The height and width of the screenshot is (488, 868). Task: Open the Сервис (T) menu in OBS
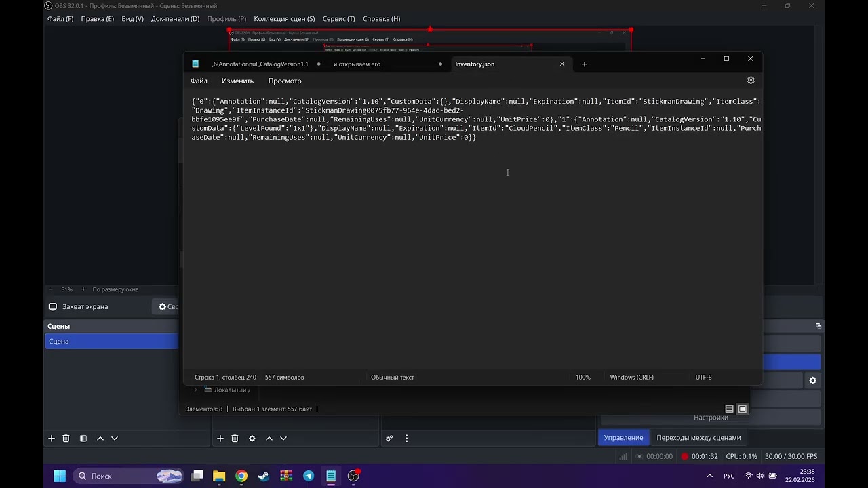pos(339,19)
